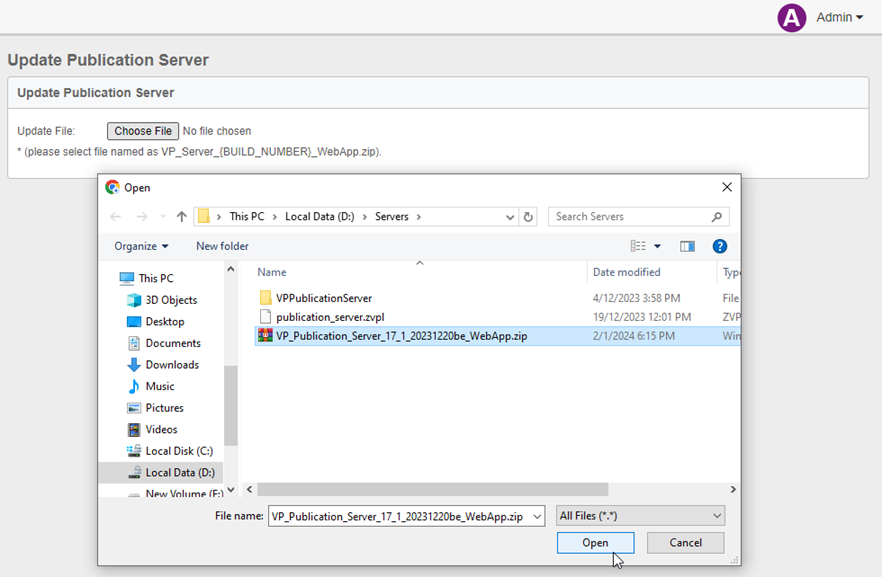Viewport: 882px width, 577px height.
Task: Open Pictures in the sidebar
Action: 164,408
